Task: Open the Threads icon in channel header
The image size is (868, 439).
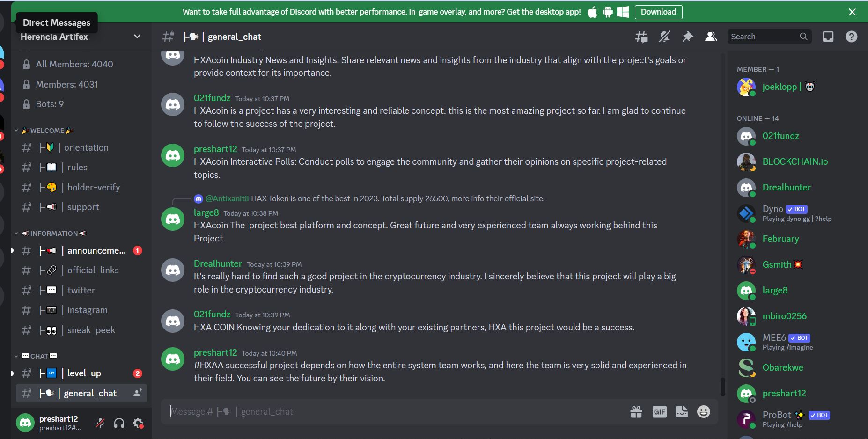Action: click(641, 37)
